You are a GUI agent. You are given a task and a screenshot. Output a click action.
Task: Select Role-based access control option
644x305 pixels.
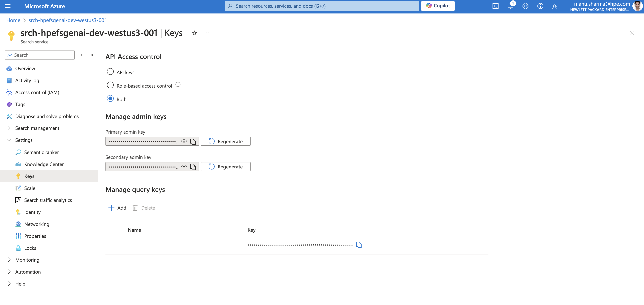[110, 85]
